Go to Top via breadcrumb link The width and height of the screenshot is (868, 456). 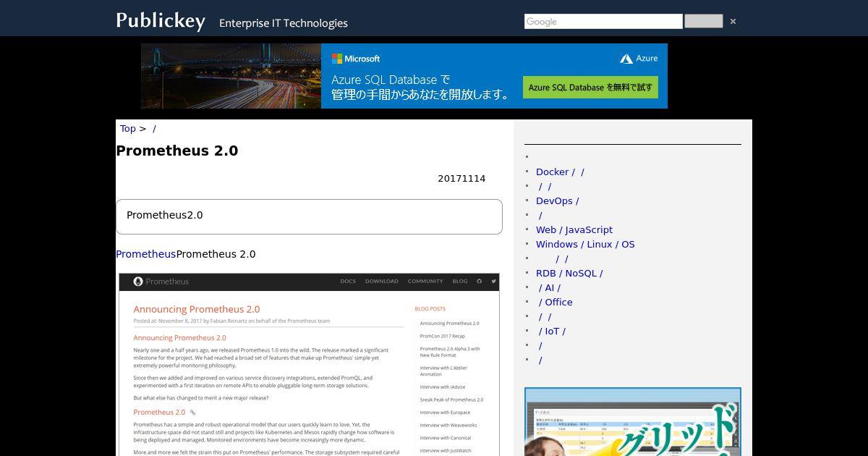click(x=127, y=128)
